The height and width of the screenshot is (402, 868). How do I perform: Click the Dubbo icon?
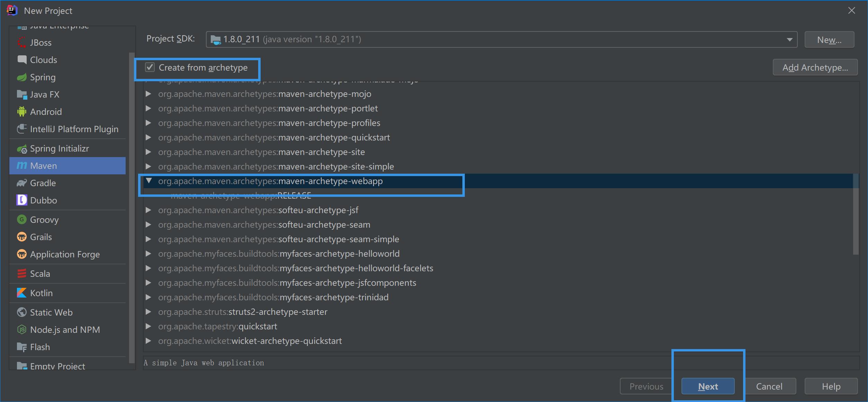click(22, 200)
